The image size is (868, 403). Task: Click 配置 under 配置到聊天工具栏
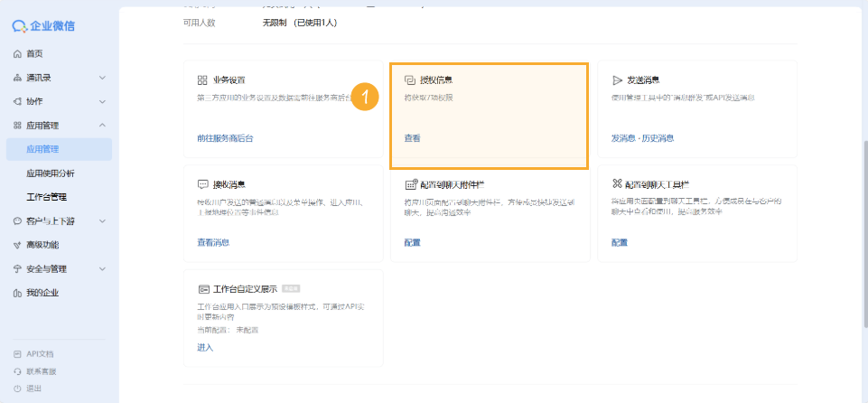point(620,242)
